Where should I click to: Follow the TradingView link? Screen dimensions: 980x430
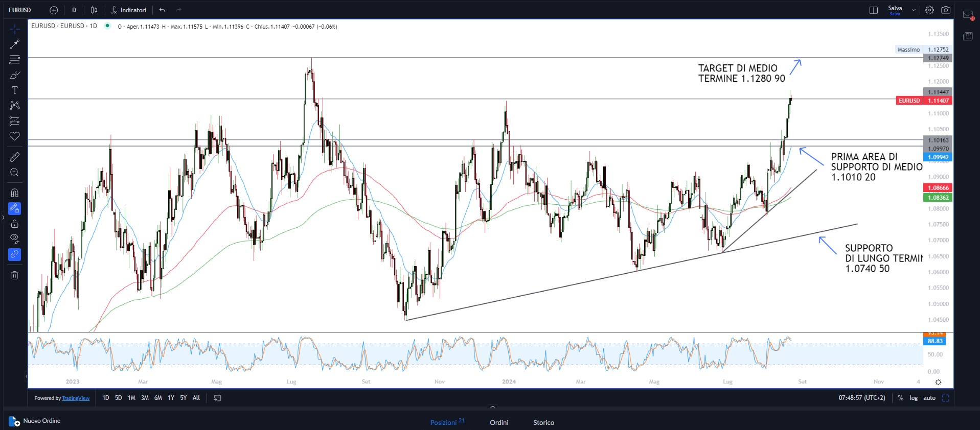(x=76, y=398)
